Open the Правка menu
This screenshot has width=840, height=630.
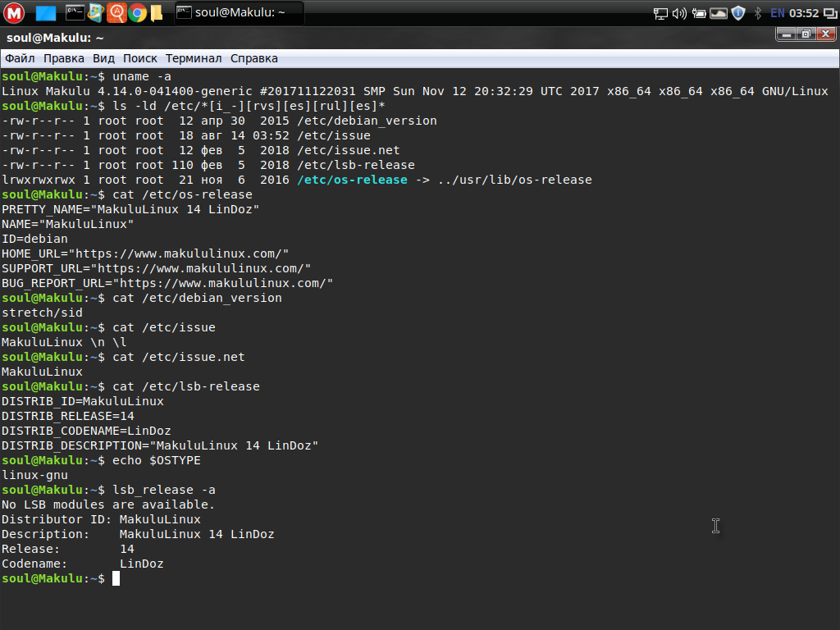coord(64,58)
